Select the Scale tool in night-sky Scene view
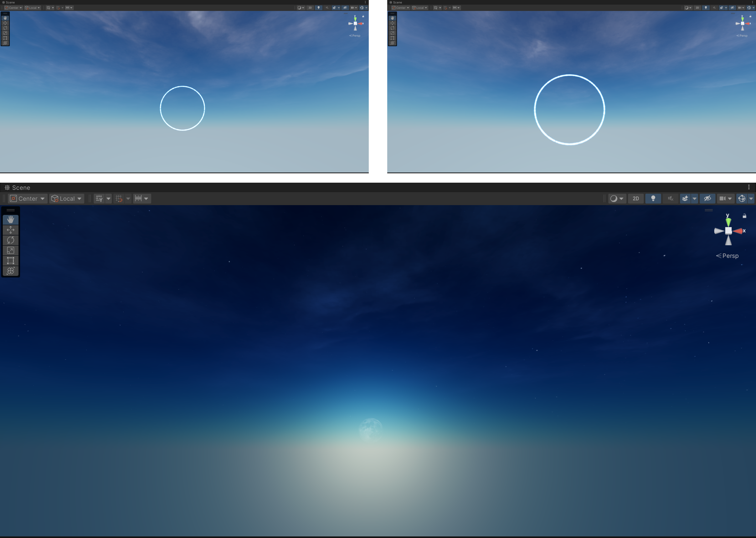The height and width of the screenshot is (538, 756). tap(11, 251)
